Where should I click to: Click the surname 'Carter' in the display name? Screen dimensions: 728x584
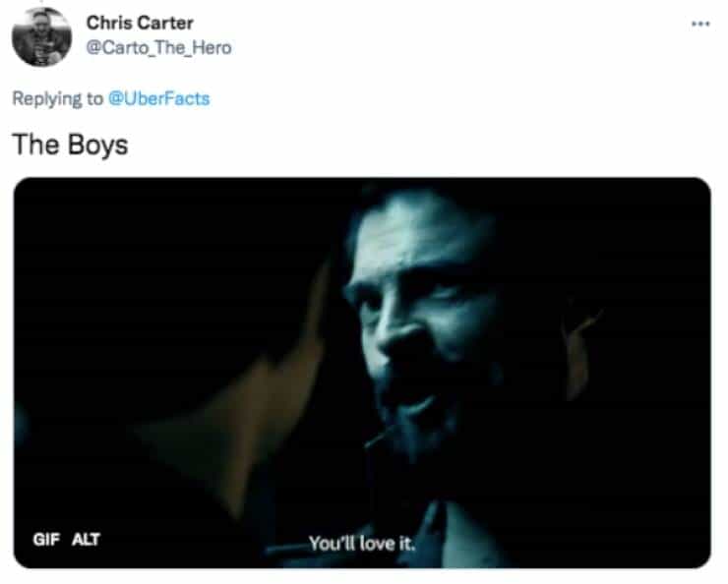coord(172,24)
